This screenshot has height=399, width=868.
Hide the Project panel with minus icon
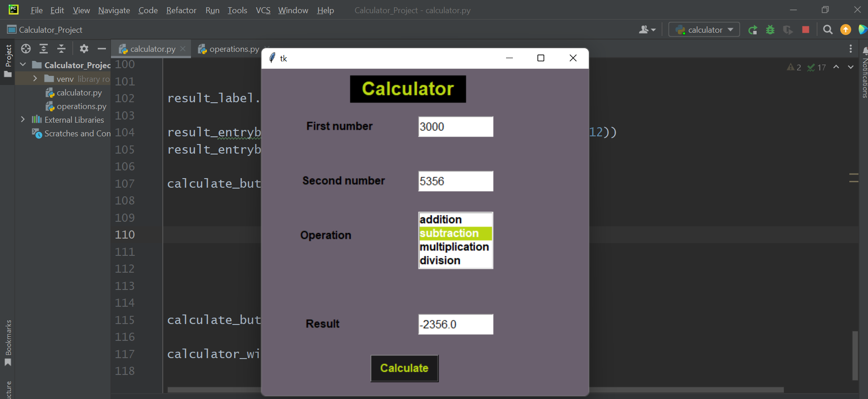(x=102, y=49)
